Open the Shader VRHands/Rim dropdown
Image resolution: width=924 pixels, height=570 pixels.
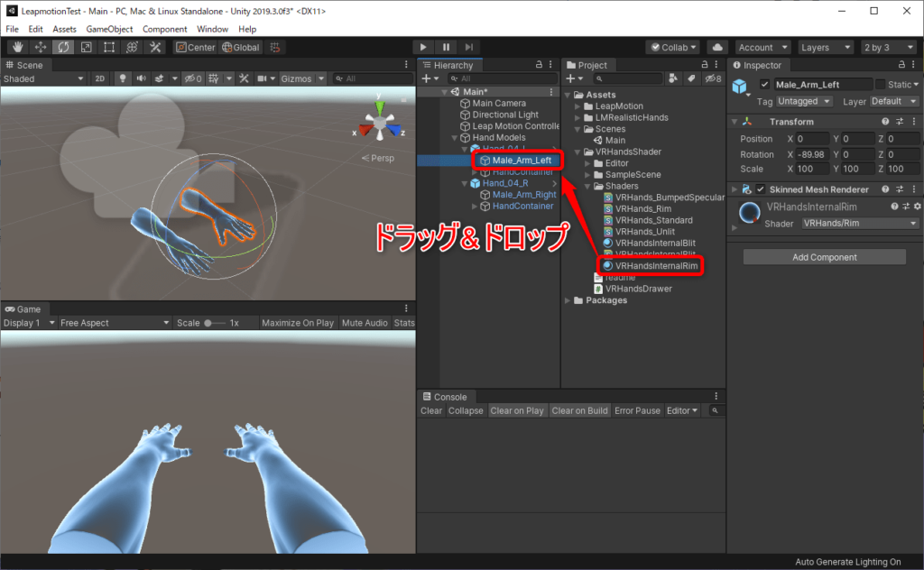pyautogui.click(x=860, y=223)
